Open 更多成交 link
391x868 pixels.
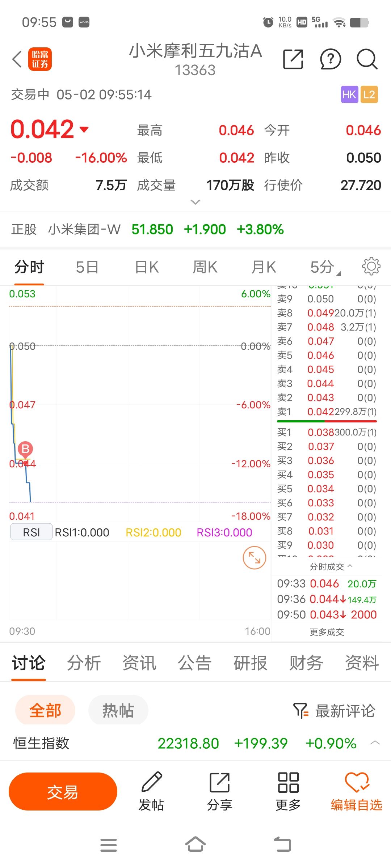327,632
